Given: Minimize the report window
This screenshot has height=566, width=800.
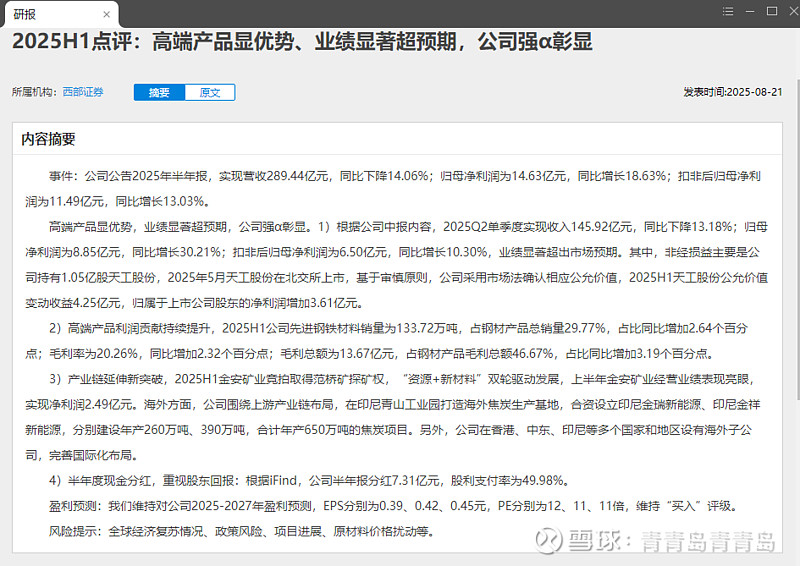Looking at the screenshot, I should (x=750, y=11).
